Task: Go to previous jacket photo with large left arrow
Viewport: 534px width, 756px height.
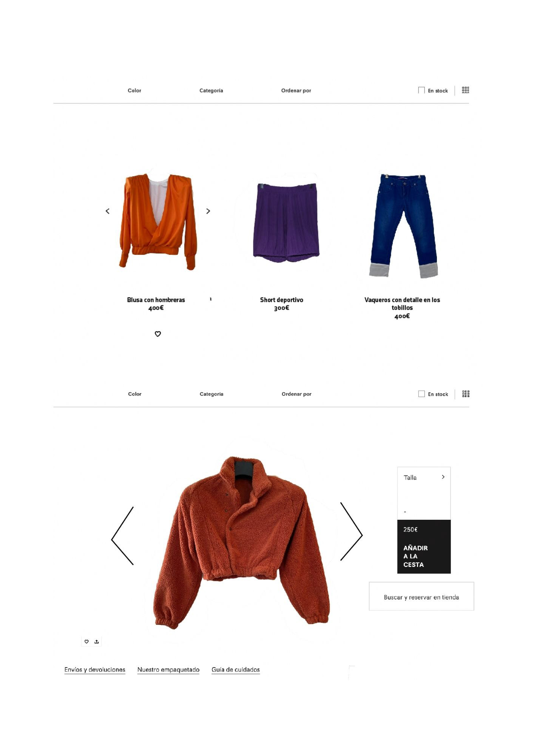Action: 122,536
